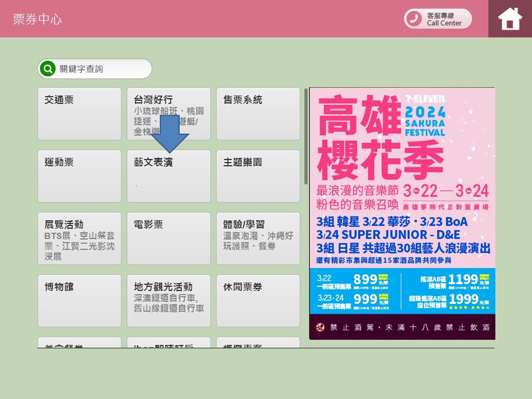Open the 地方觀光活動 tile

(168, 301)
